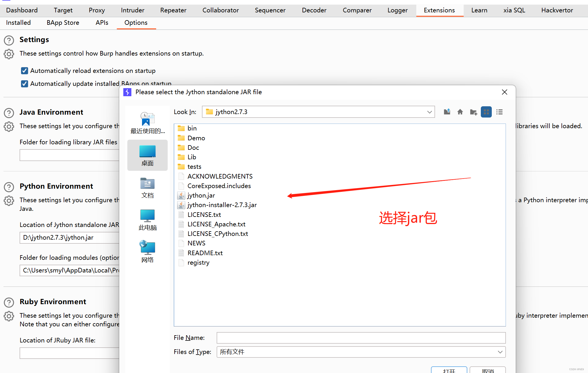Open the Settings help question-mark icon

coord(9,40)
